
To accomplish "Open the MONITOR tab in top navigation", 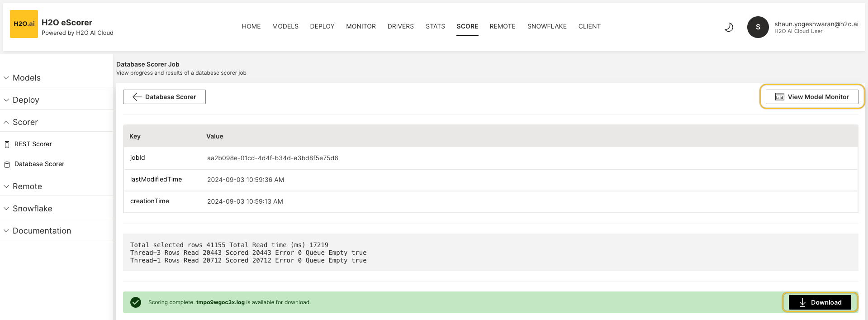I will [x=360, y=26].
